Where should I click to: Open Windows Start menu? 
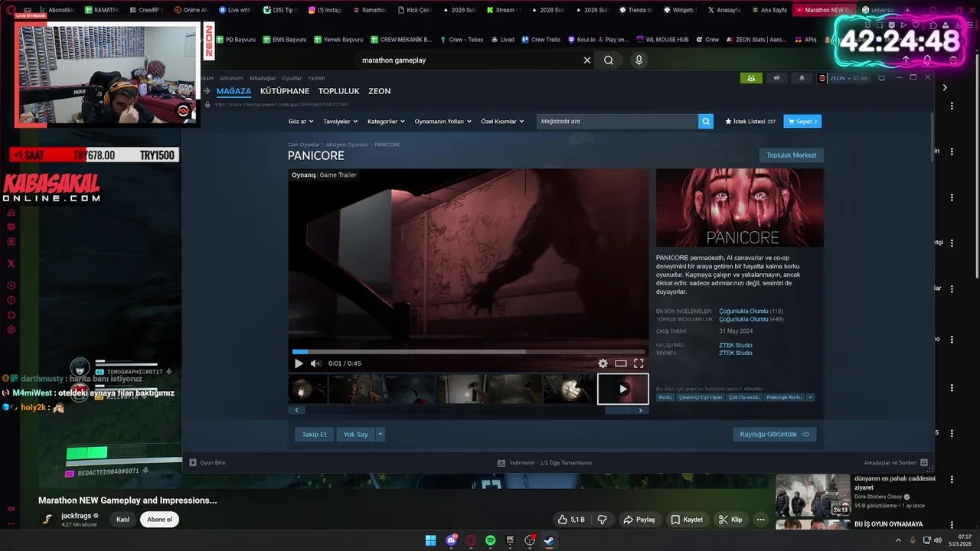431,540
